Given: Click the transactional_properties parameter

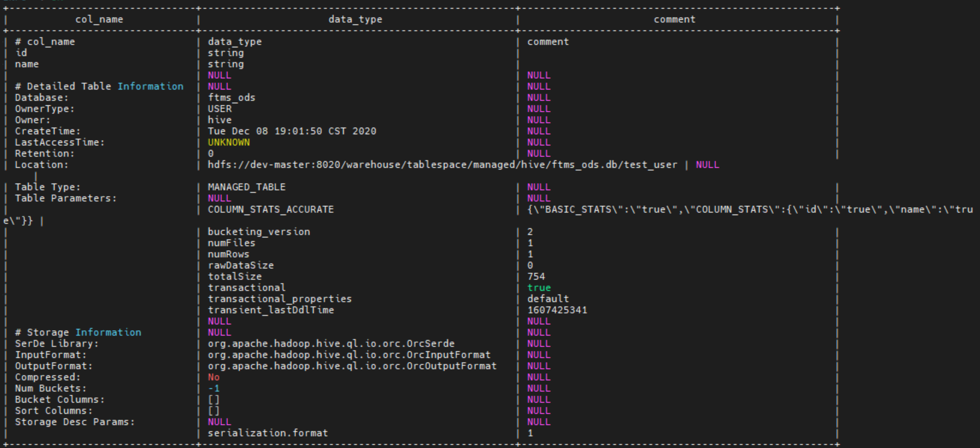Looking at the screenshot, I should tap(280, 299).
